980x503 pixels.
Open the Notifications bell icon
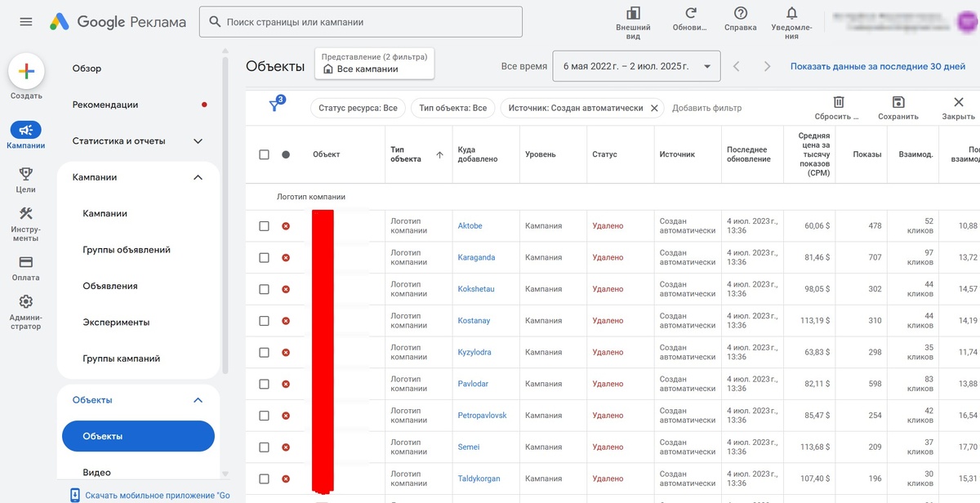click(x=791, y=13)
